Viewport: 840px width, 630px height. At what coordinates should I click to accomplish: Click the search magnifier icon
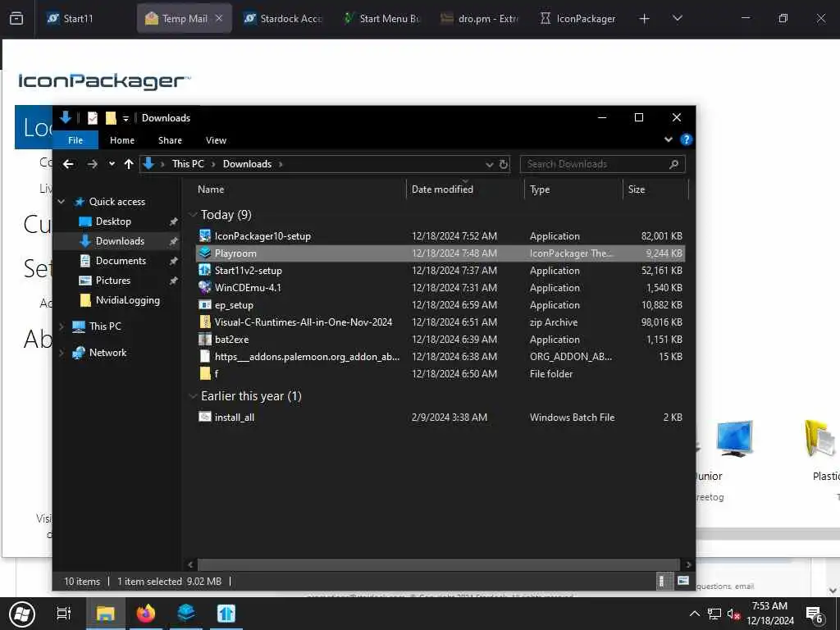tap(674, 164)
